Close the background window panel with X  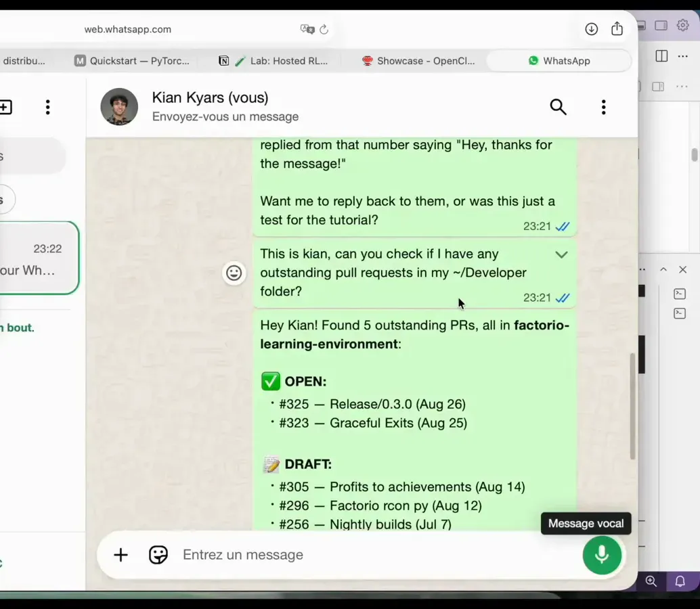(x=682, y=269)
